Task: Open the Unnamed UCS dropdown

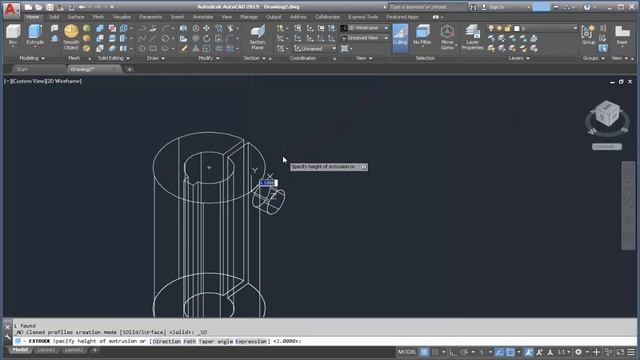Action: coord(315,49)
